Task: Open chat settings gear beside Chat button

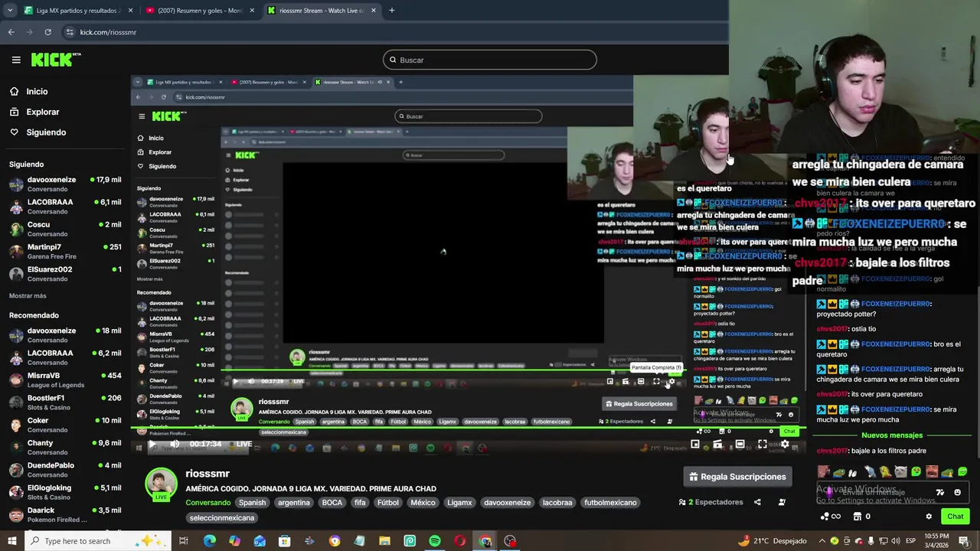Action: click(929, 517)
